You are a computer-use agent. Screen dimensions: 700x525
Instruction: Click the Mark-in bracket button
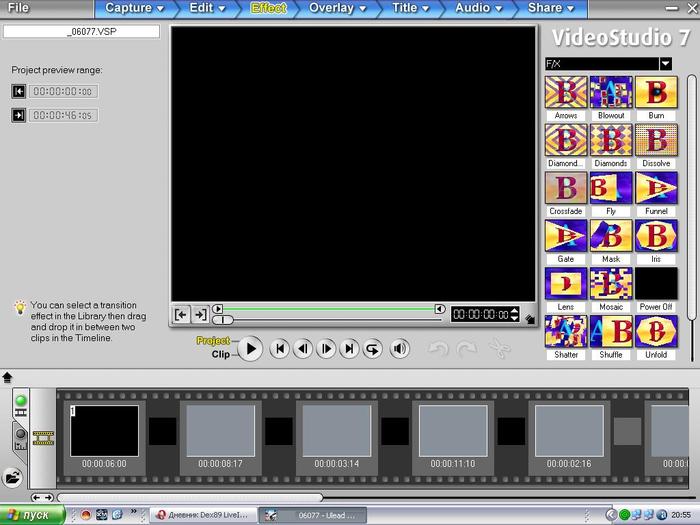181,315
